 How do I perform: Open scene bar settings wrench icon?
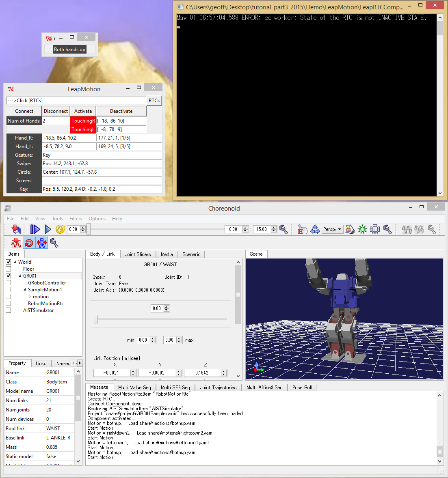coord(387,229)
